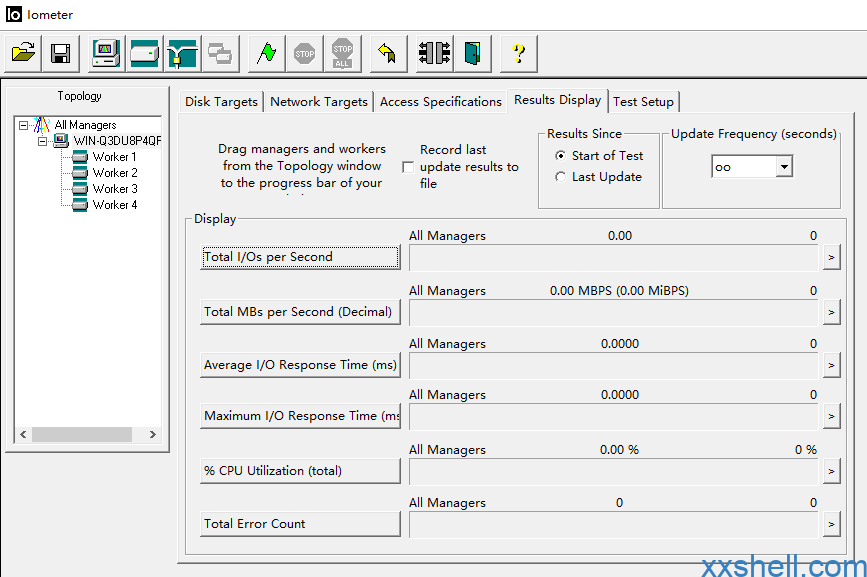Start a new manager via computer icon
This screenshot has height=577, width=867.
pyautogui.click(x=106, y=54)
